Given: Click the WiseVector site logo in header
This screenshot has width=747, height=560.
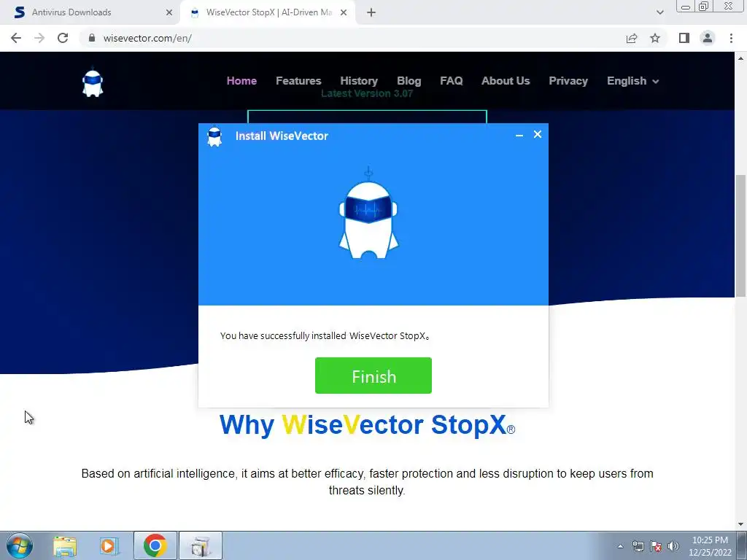Looking at the screenshot, I should (93, 83).
